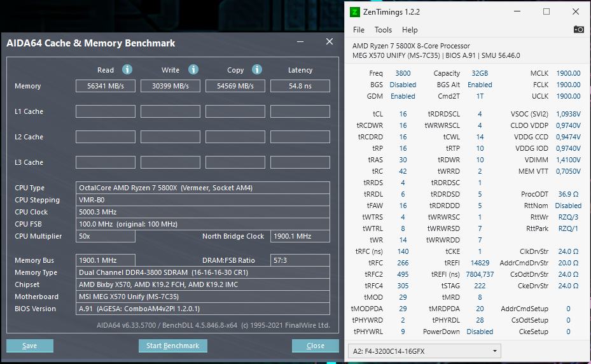Click FCLK value 1900.00

pos(568,85)
